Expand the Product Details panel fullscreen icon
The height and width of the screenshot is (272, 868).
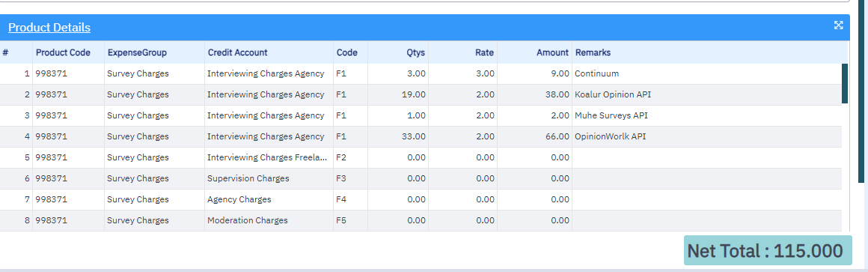pos(838,25)
